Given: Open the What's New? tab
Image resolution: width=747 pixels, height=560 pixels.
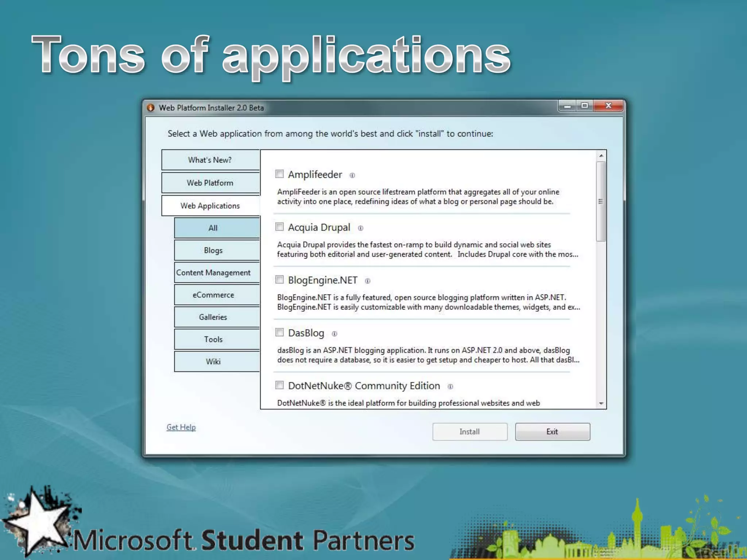Looking at the screenshot, I should [x=210, y=160].
